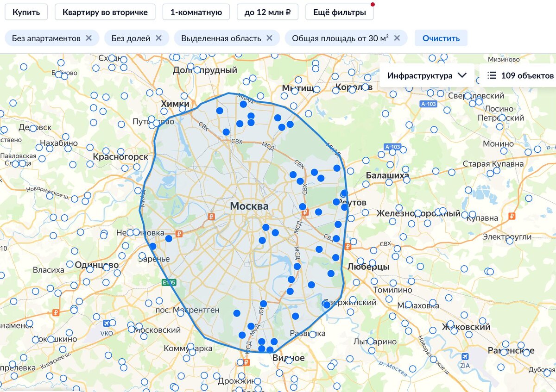Screen dimensions: 556x392
Task: Click the 'Очистить' button to clear filters
Action: click(441, 38)
